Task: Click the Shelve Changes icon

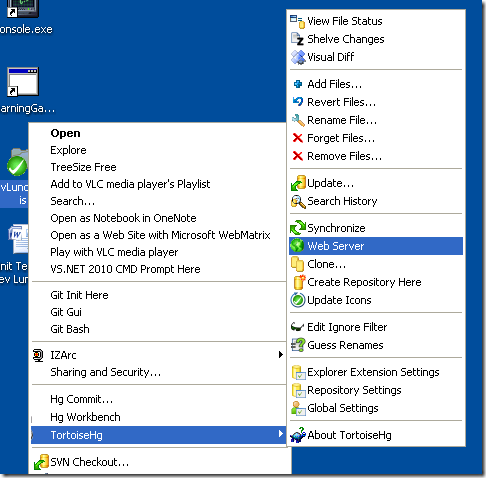Action: pyautogui.click(x=297, y=39)
